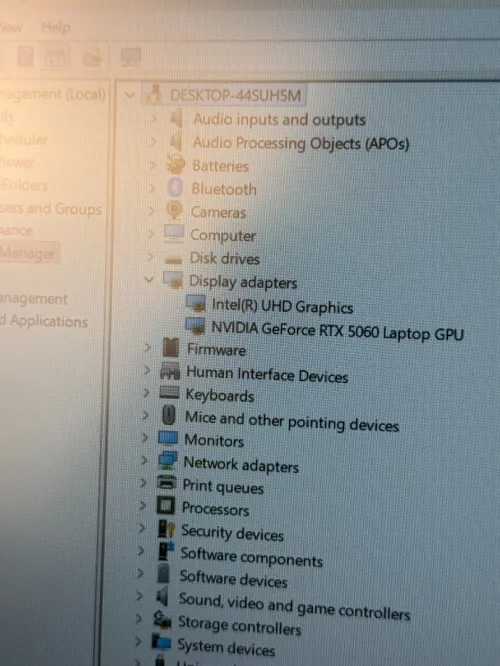The width and height of the screenshot is (500, 666).
Task: Click the Processors icon
Action: click(166, 505)
